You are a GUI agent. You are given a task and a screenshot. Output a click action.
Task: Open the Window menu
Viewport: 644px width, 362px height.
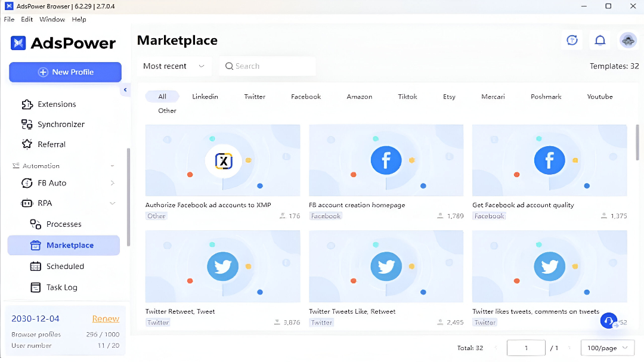(52, 19)
